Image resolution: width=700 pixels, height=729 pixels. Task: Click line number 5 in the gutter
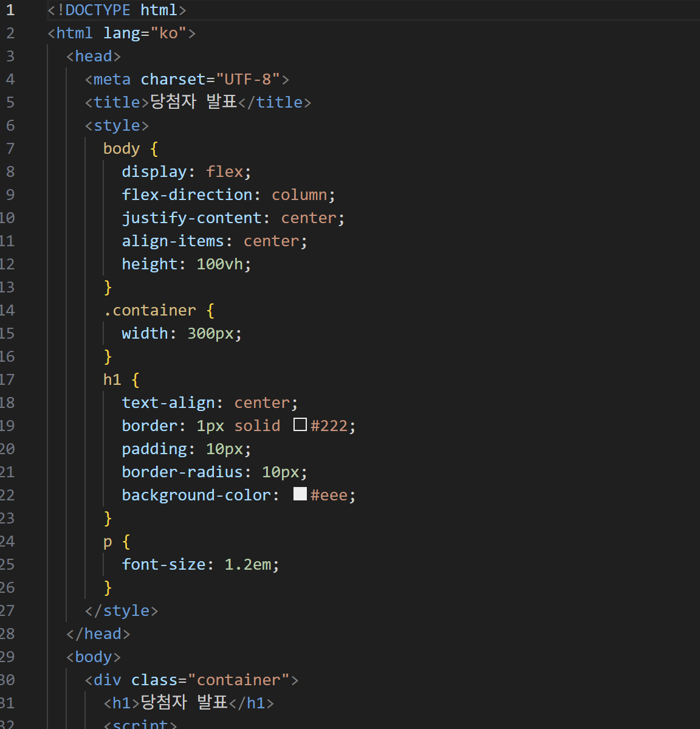tap(10, 102)
